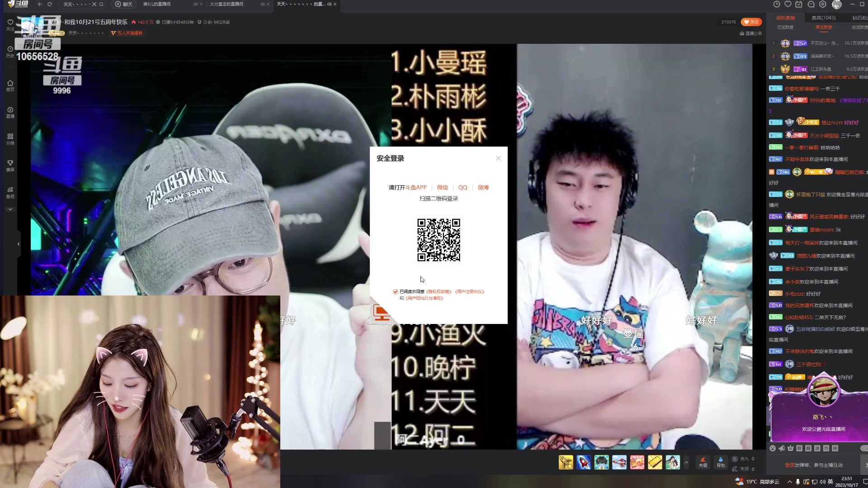This screenshot has height=488, width=868.
Task: Click the search magnifier icon
Action: point(101,4)
